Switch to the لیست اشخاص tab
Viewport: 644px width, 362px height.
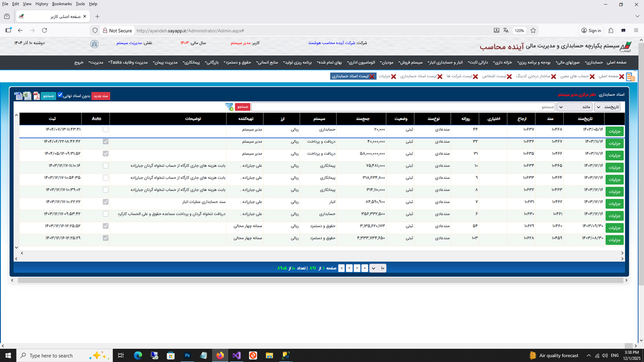(494, 76)
